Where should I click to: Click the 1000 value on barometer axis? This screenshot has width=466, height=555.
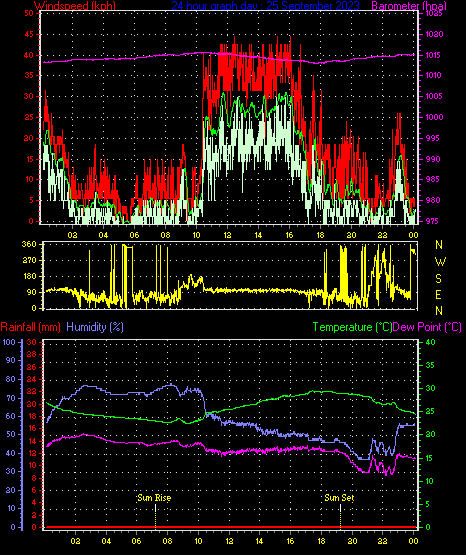434,117
